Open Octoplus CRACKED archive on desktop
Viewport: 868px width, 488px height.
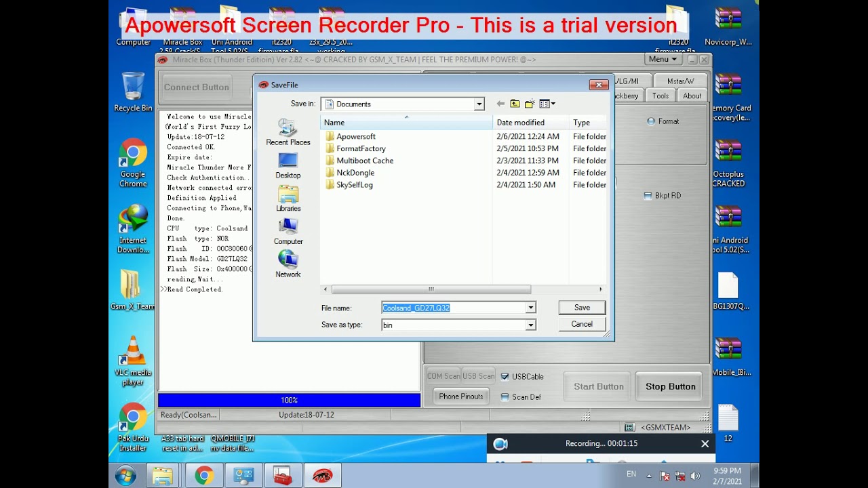pyautogui.click(x=728, y=163)
